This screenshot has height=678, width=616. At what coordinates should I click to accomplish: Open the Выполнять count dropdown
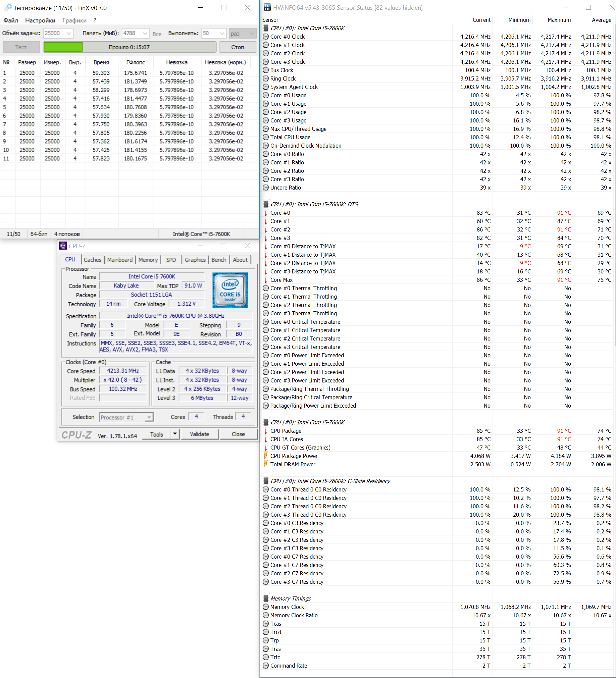214,33
